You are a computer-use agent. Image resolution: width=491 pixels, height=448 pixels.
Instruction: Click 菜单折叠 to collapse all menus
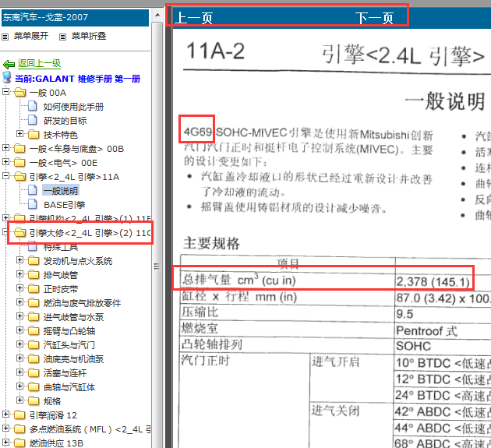pos(89,37)
